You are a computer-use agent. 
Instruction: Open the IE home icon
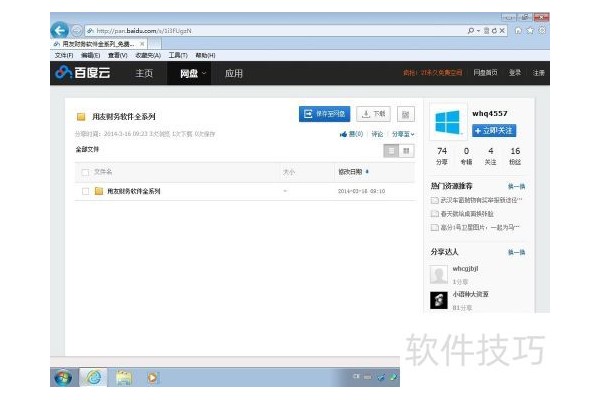tap(518, 31)
